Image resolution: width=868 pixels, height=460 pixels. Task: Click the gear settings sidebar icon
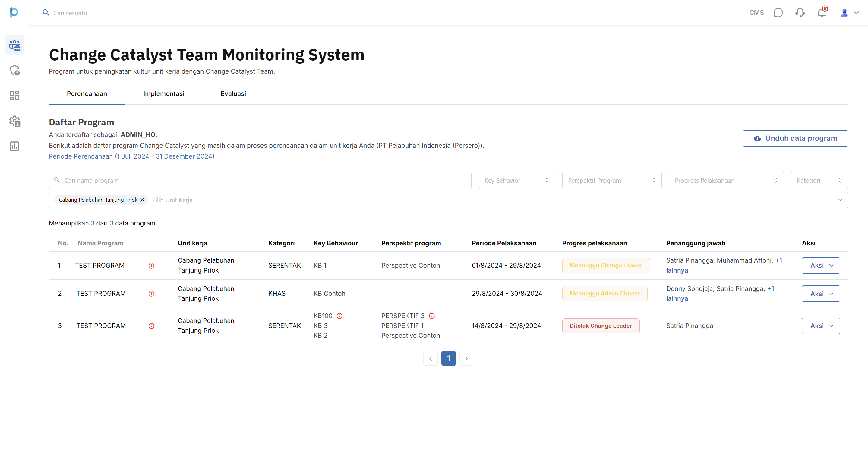(14, 121)
